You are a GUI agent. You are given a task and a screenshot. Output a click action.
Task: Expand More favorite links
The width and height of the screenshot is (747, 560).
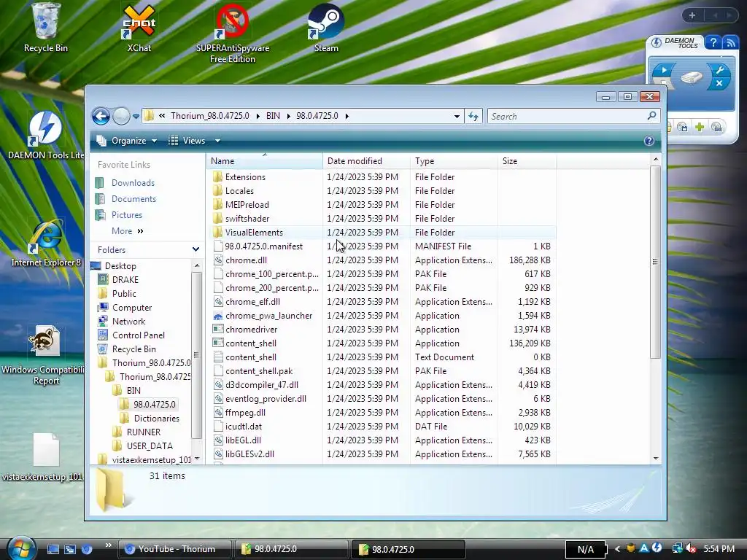[x=127, y=231]
